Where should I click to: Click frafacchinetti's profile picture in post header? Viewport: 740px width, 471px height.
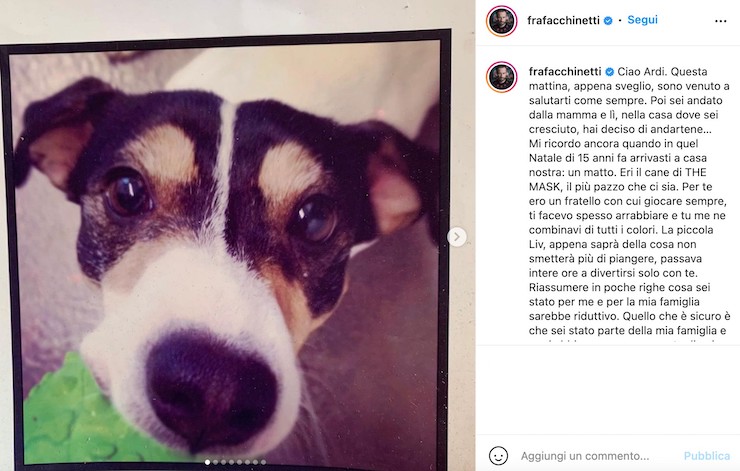pyautogui.click(x=501, y=21)
